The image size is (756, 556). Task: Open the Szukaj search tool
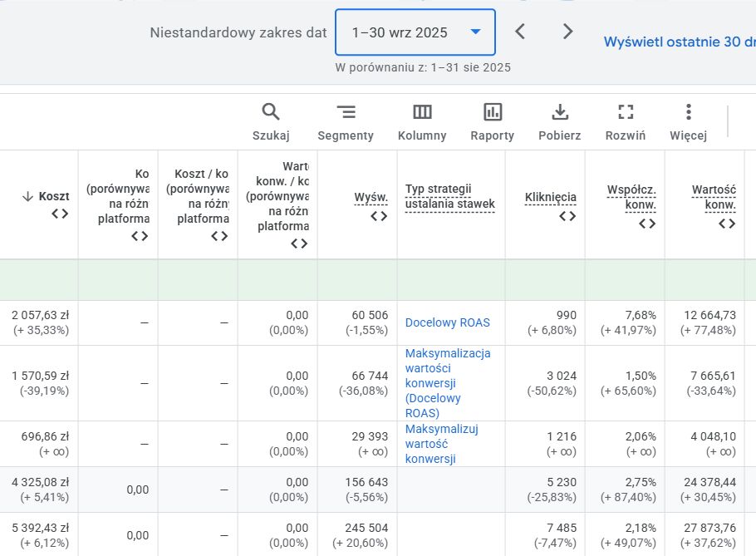pyautogui.click(x=271, y=122)
